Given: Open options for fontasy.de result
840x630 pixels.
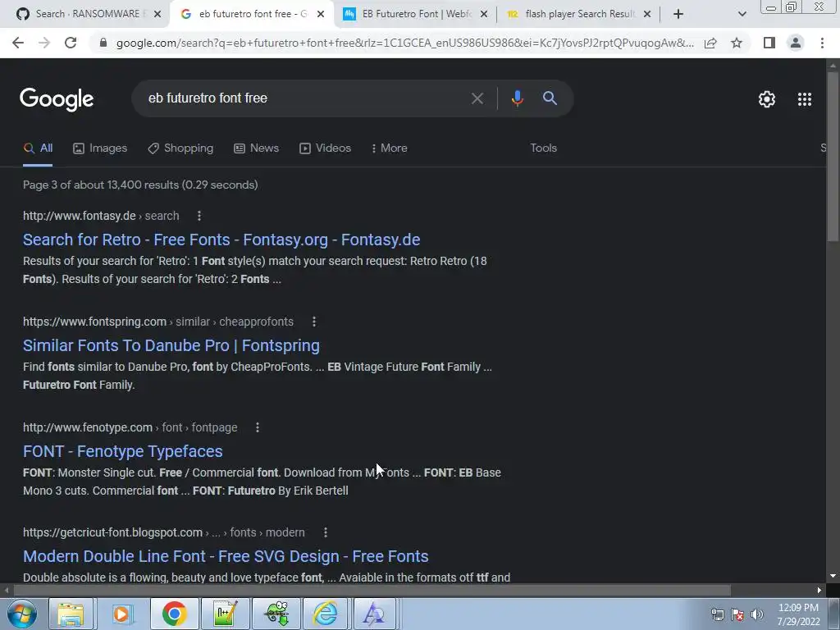Looking at the screenshot, I should tap(199, 216).
